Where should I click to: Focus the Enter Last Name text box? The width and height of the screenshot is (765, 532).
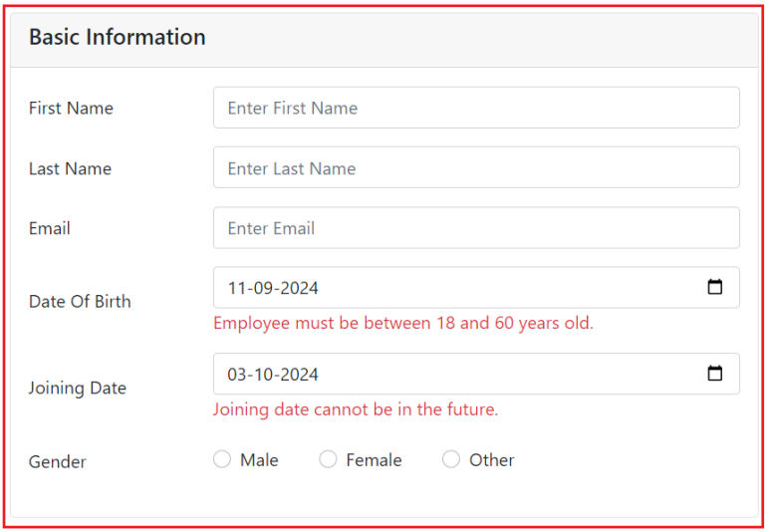(x=476, y=168)
